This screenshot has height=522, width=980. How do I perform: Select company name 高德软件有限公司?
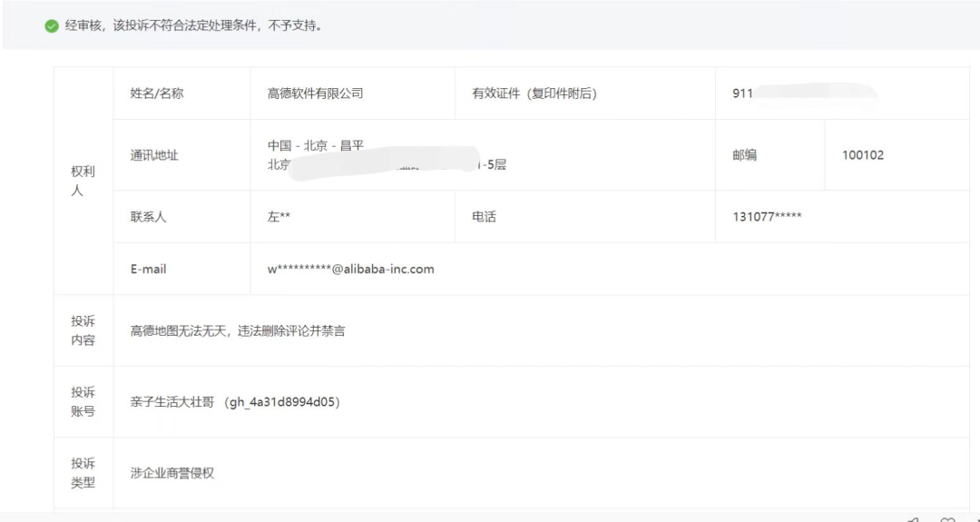point(315,94)
